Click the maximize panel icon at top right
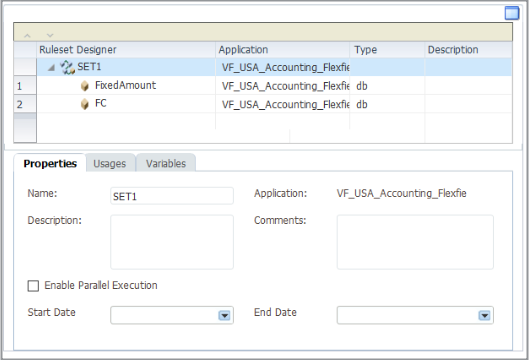 pyautogui.click(x=511, y=13)
